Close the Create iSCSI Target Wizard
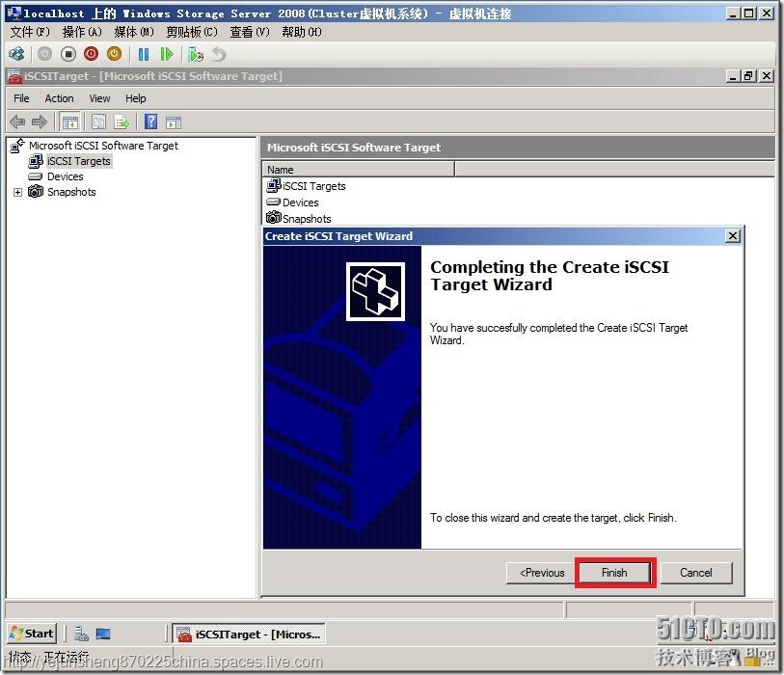The width and height of the screenshot is (784, 675). [x=733, y=236]
